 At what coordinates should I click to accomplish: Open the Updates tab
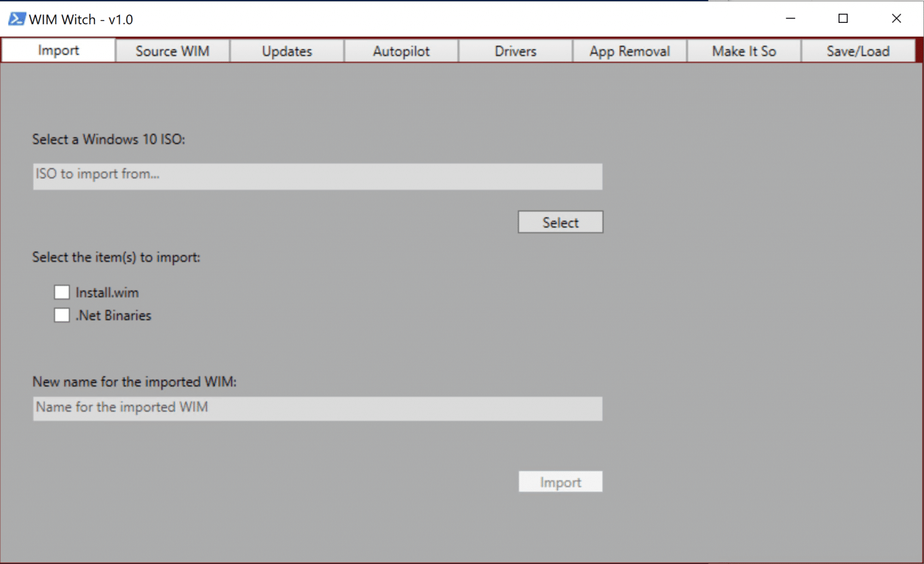[x=286, y=51]
